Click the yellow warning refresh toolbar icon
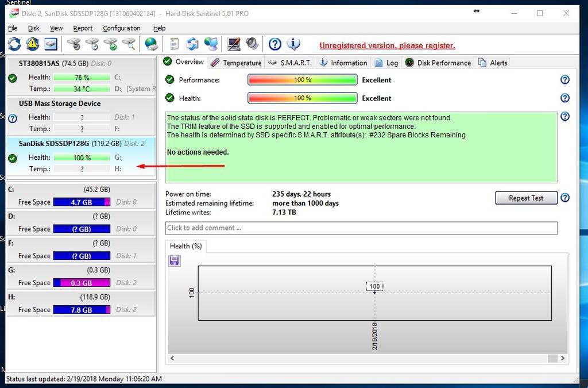The image size is (588, 388). pos(33,44)
